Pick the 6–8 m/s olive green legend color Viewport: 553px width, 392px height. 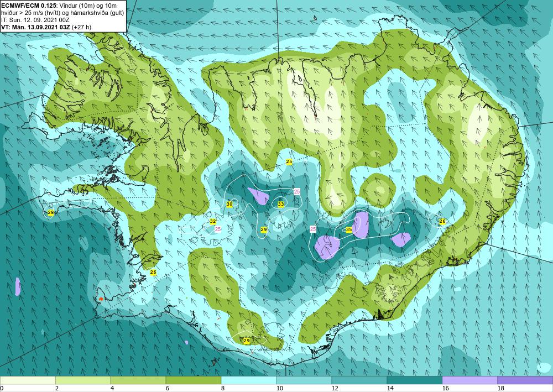point(193,380)
